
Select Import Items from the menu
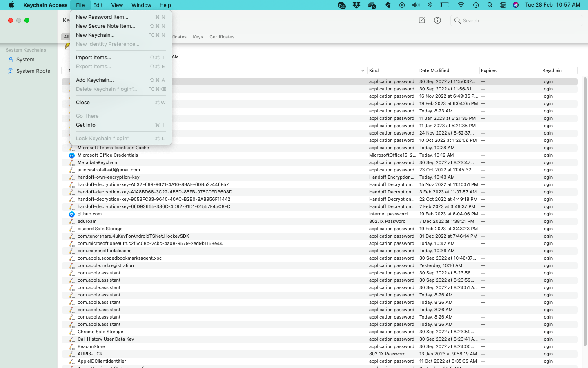(x=94, y=58)
